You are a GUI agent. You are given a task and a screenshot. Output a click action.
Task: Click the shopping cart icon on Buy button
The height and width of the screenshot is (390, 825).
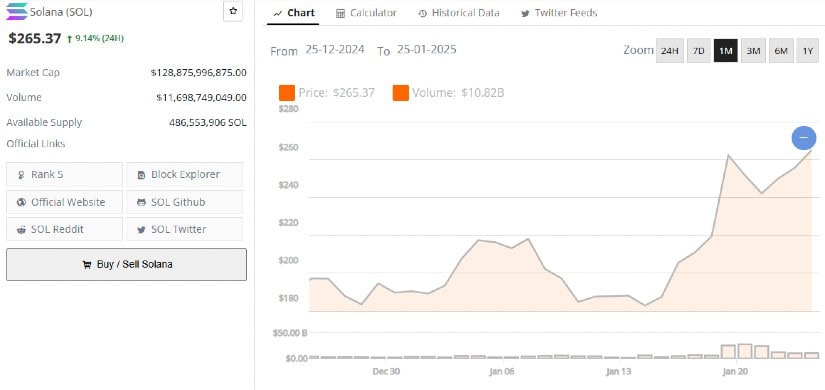[x=87, y=265]
